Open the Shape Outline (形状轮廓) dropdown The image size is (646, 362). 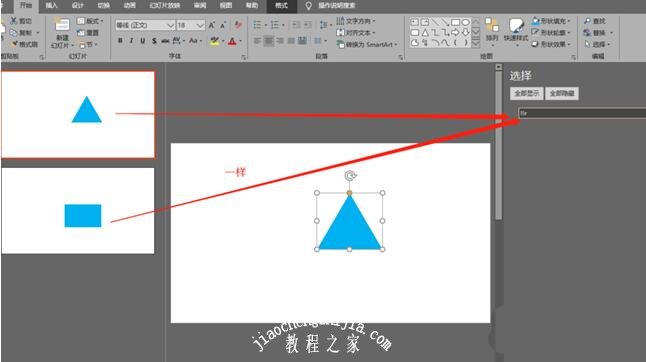[x=551, y=32]
